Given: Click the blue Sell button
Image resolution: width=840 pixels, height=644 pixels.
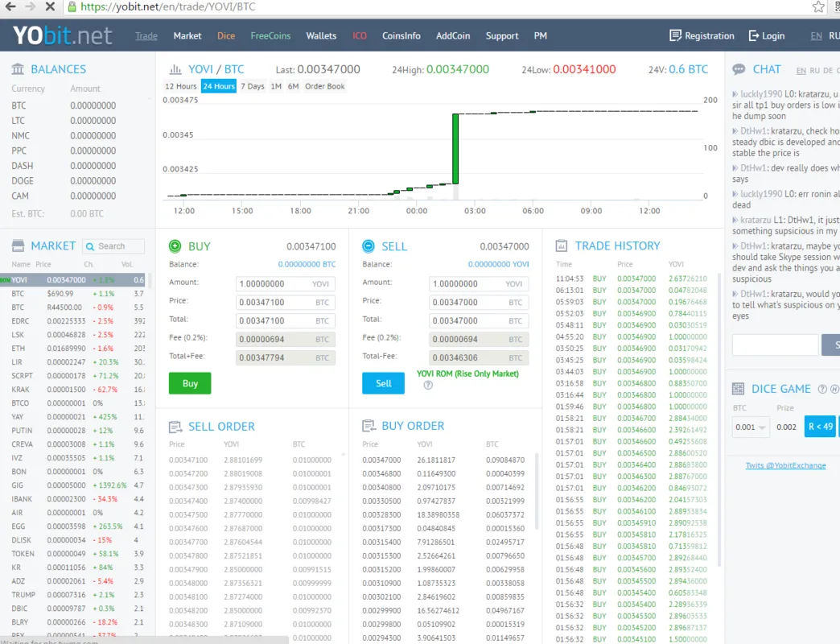Looking at the screenshot, I should tap(384, 384).
